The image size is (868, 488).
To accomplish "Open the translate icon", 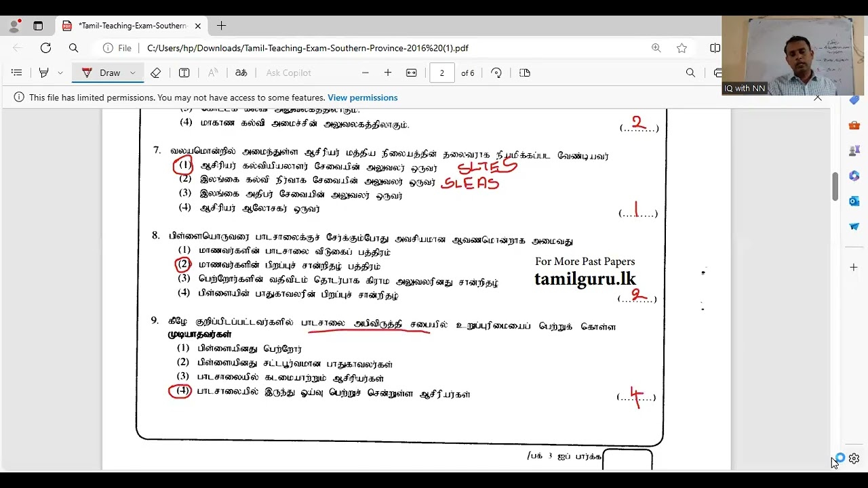I will [x=241, y=73].
